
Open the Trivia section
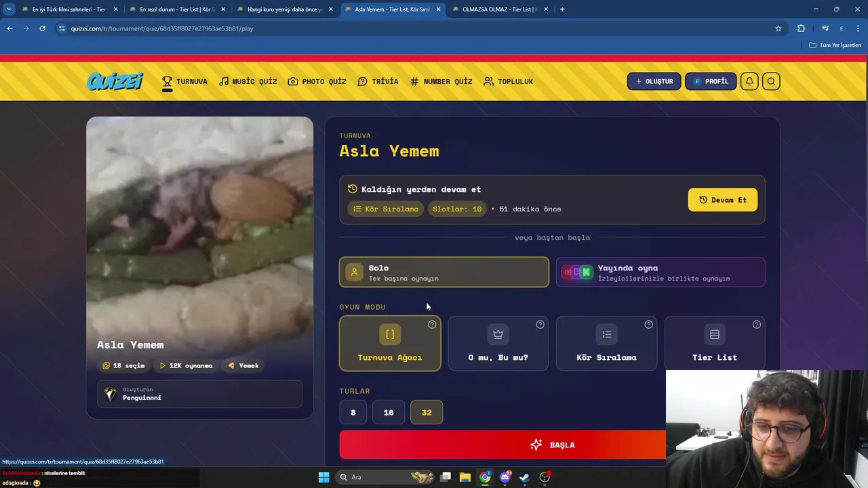(x=378, y=81)
